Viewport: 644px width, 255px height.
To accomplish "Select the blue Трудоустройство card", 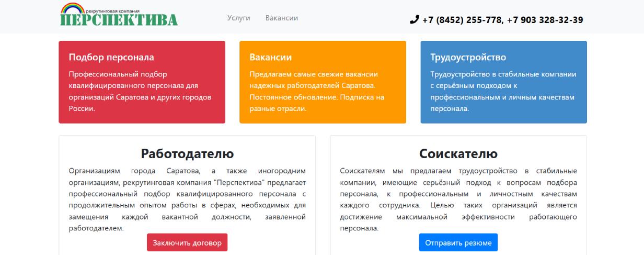I will tap(504, 82).
